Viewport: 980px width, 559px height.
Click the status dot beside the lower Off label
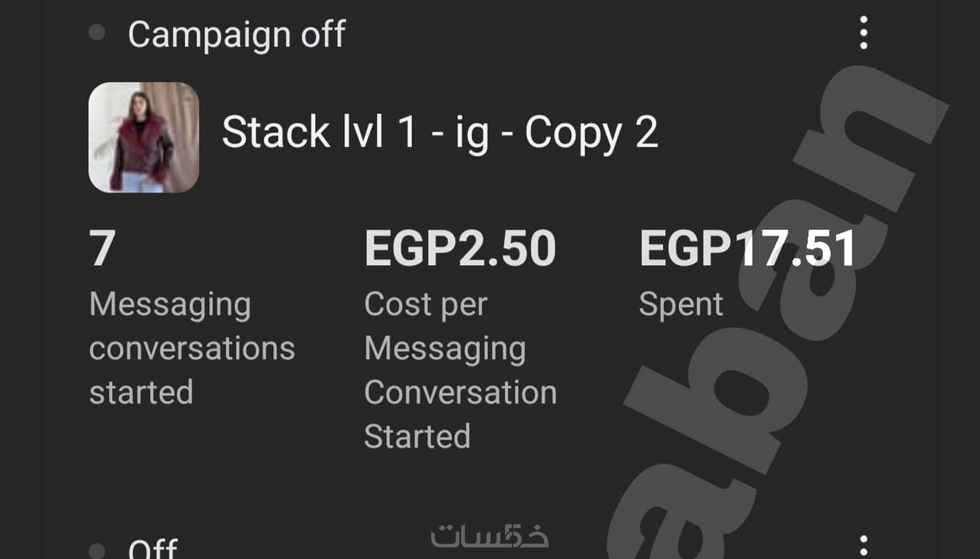point(97,550)
